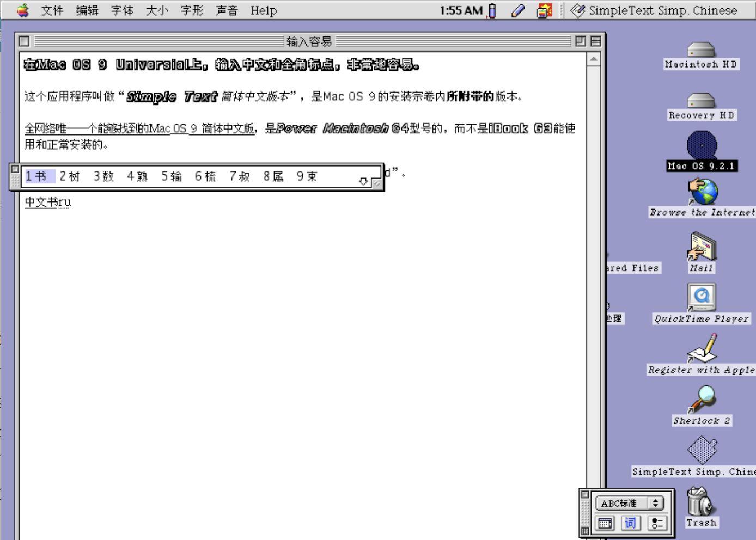This screenshot has height=540, width=756.
Task: Select the Mail desktop icon
Action: click(x=702, y=253)
